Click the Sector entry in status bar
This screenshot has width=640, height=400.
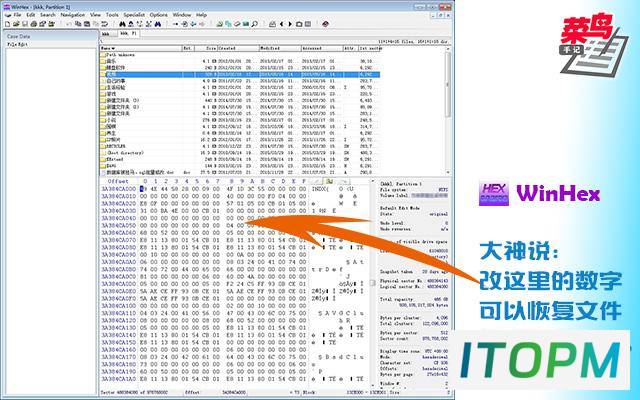[x=134, y=392]
